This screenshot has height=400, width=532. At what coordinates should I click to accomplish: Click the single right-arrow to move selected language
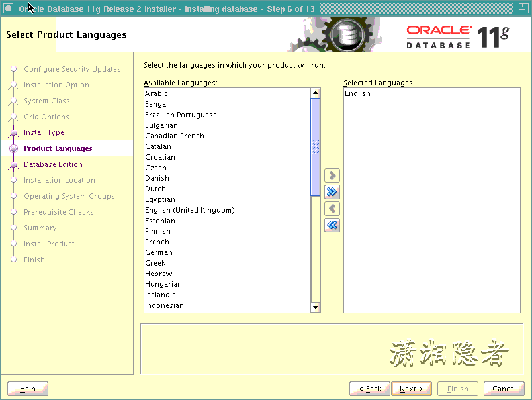pos(332,175)
